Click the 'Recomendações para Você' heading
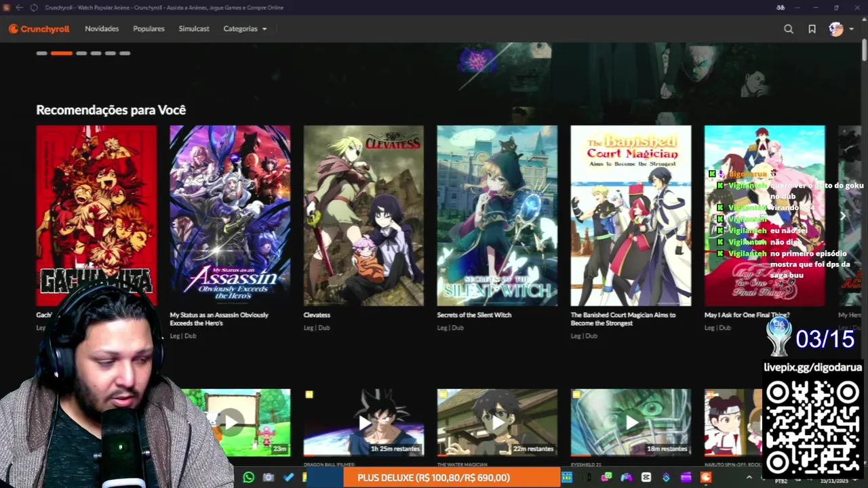The image size is (868, 488). coord(111,110)
